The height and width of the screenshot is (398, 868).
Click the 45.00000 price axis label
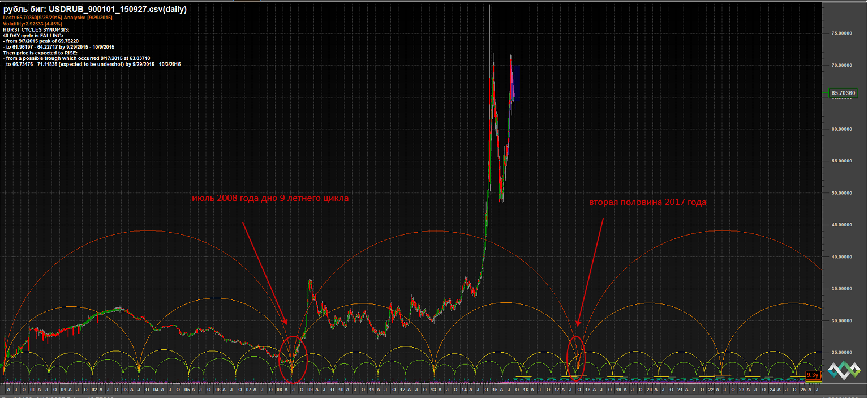pos(843,225)
